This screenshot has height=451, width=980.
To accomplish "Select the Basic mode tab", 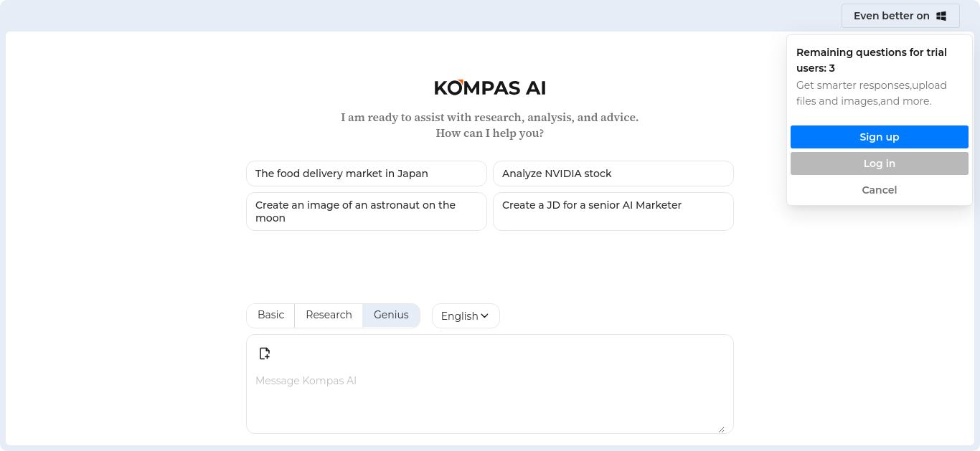I will click(x=271, y=315).
